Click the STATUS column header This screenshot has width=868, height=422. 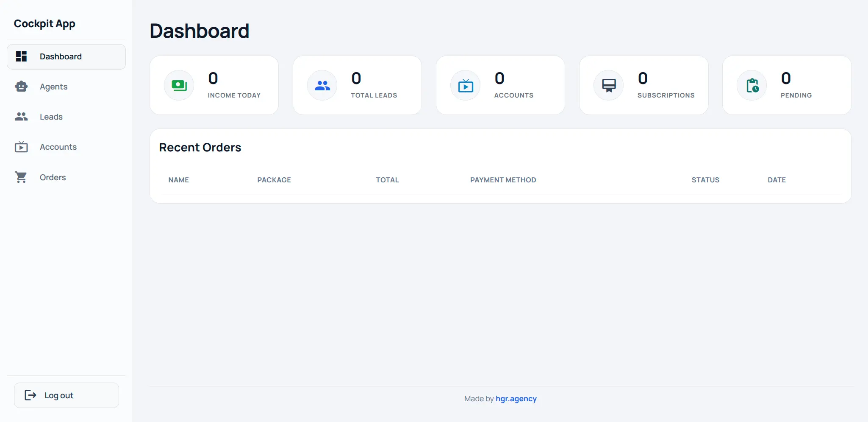[x=705, y=180]
